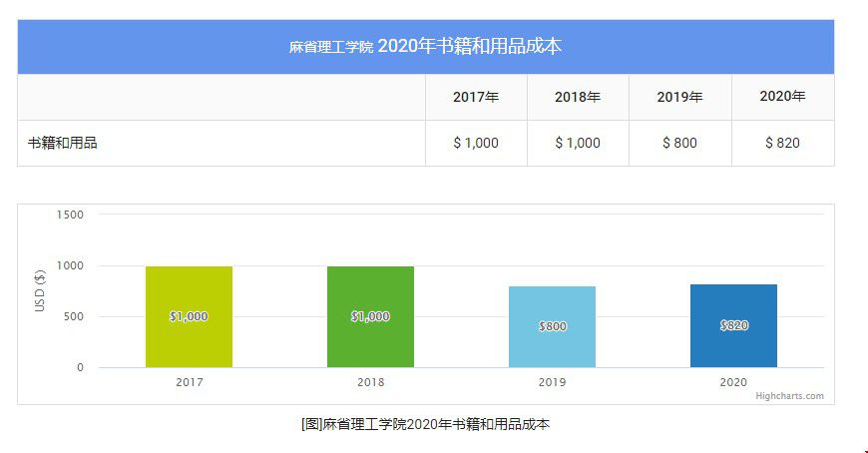Open the Highcharts.com credit link
The image size is (868, 453).
point(789,396)
